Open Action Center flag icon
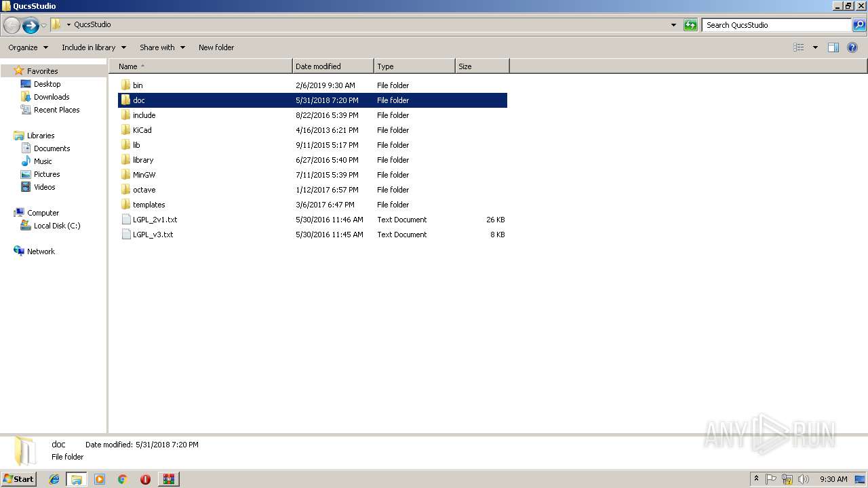The width and height of the screenshot is (868, 488). point(771,479)
